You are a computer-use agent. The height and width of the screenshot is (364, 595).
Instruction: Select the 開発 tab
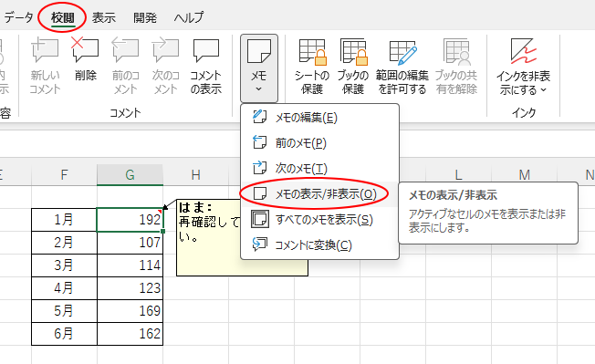145,18
